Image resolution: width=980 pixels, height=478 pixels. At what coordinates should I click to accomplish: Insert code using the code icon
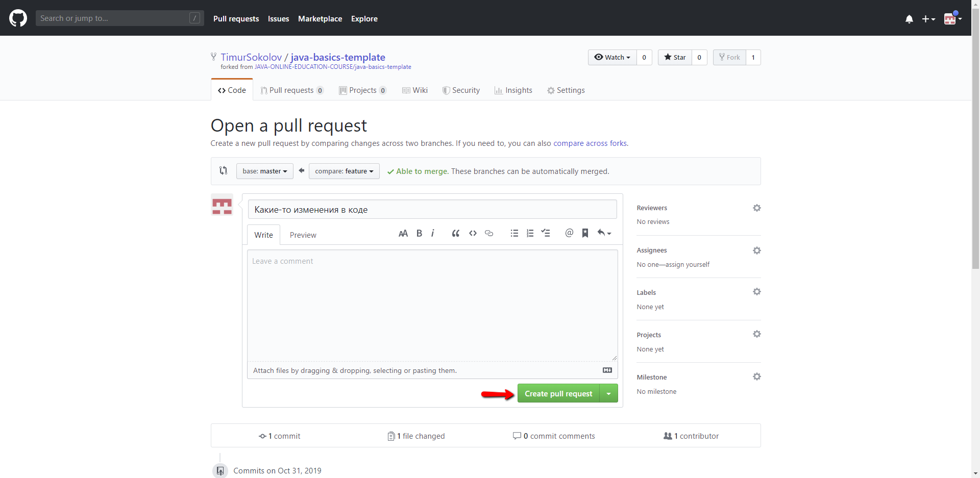[473, 233]
